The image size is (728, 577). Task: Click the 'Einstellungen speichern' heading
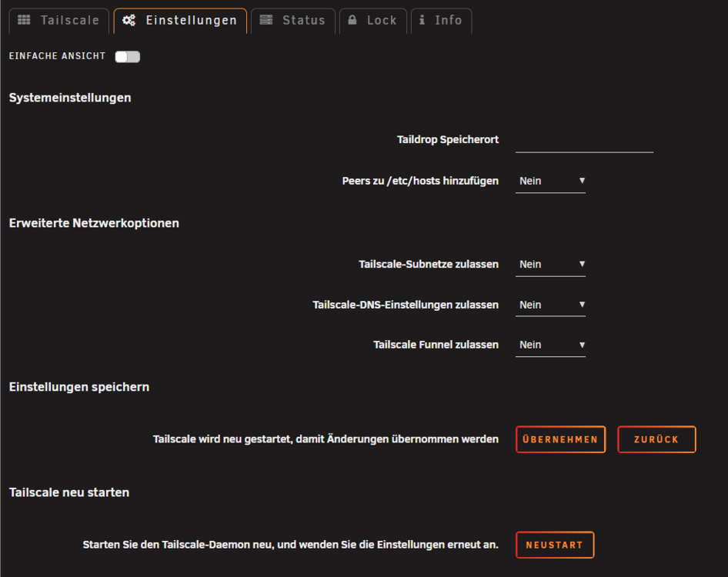pyautogui.click(x=79, y=387)
